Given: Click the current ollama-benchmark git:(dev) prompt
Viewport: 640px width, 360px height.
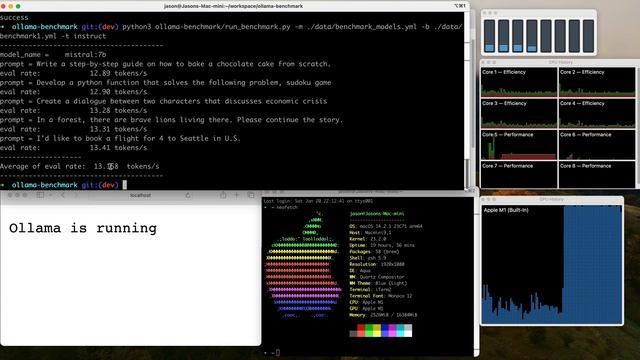Looking at the screenshot, I should tap(60, 185).
